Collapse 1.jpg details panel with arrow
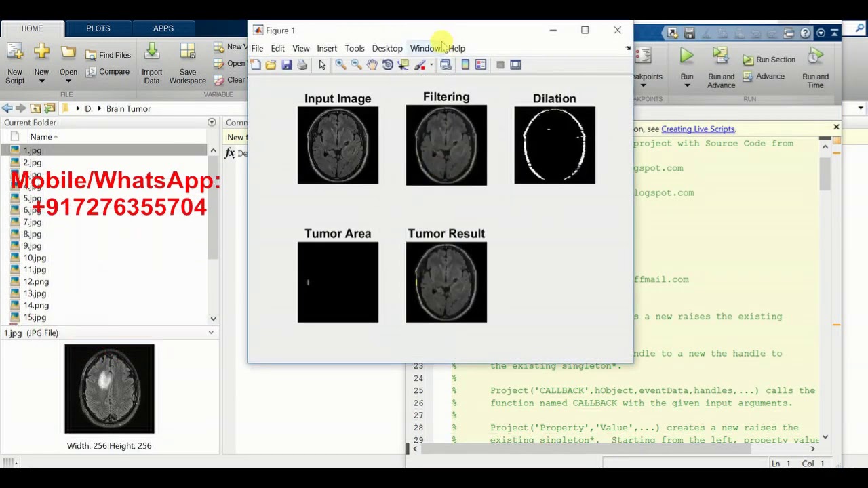The width and height of the screenshot is (868, 488). click(x=211, y=333)
